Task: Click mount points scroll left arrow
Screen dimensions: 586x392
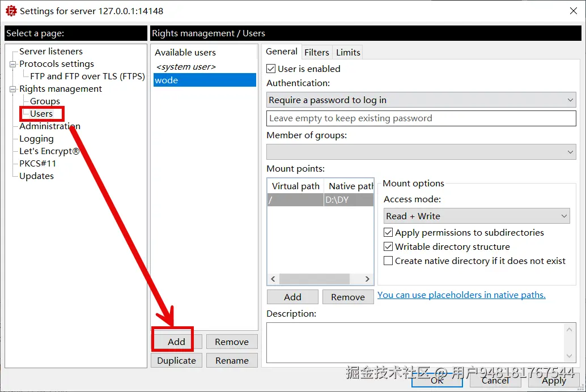Action: click(x=273, y=279)
